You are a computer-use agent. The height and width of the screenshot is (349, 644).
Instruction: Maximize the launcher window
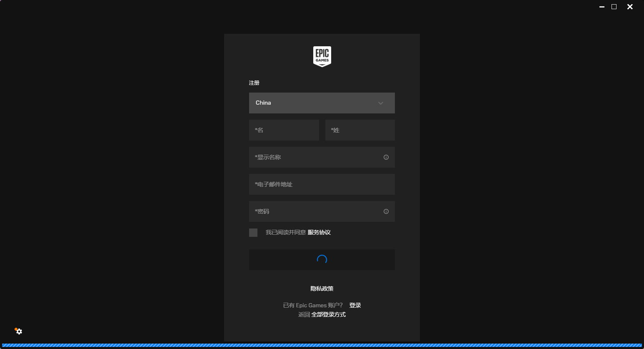point(614,7)
